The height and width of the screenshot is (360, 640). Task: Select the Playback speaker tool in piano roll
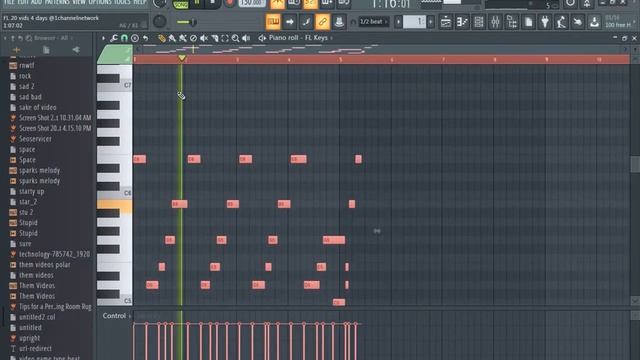click(246, 38)
